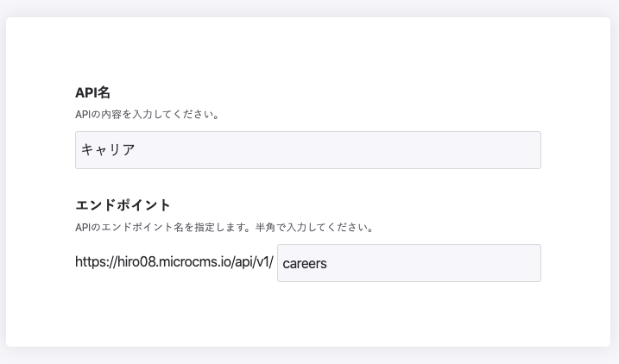This screenshot has width=619, height=364.
Task: Click the "エンドポイント" heading label
Action: click(123, 205)
